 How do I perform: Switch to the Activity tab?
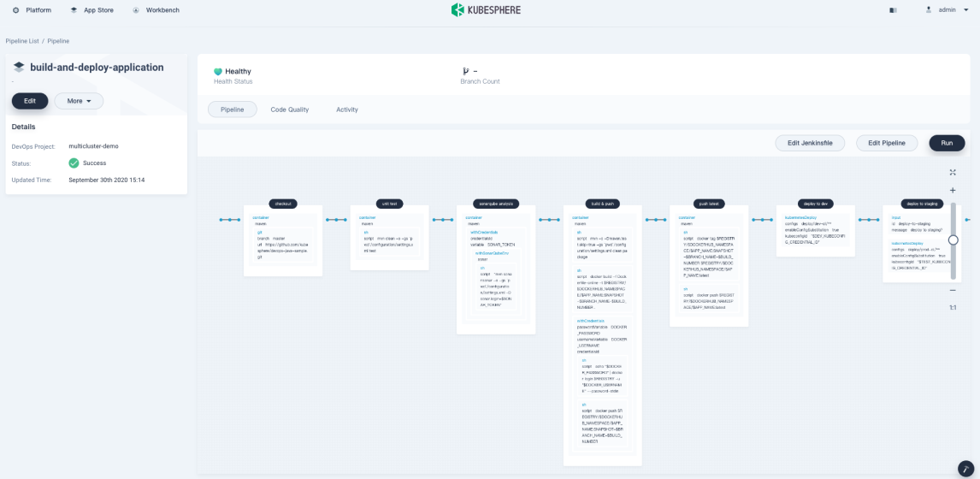tap(347, 109)
